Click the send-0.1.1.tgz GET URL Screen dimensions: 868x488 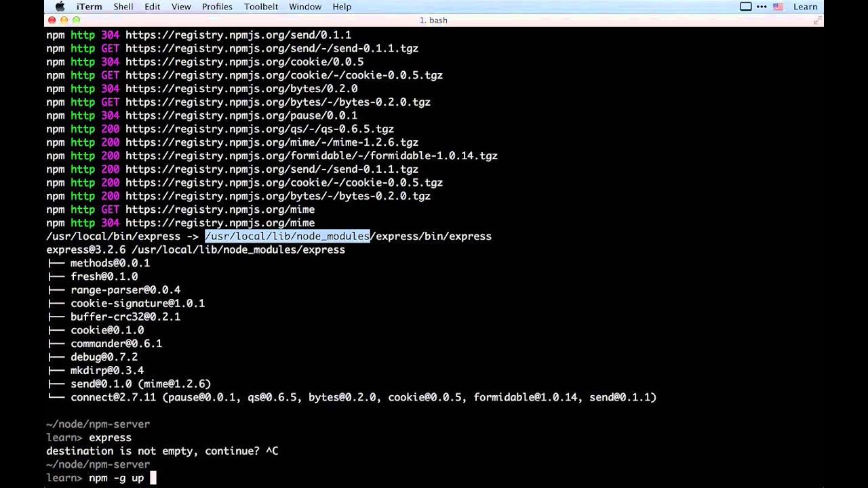[x=272, y=49]
